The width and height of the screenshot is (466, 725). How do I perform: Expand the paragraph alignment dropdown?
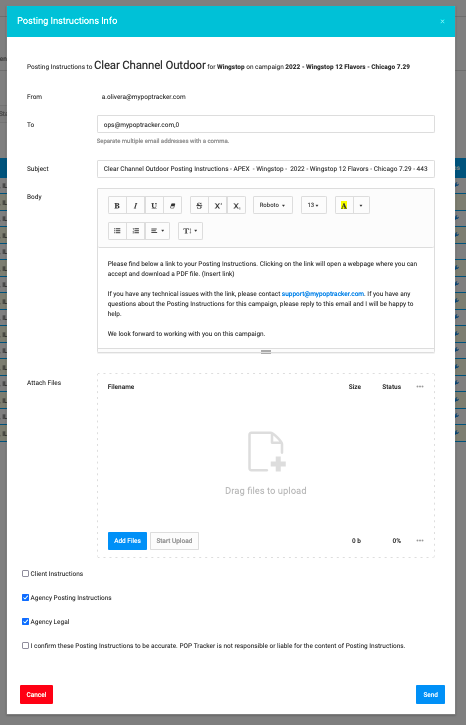tap(157, 231)
